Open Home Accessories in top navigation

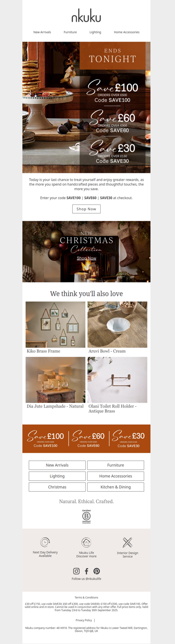pos(127,32)
